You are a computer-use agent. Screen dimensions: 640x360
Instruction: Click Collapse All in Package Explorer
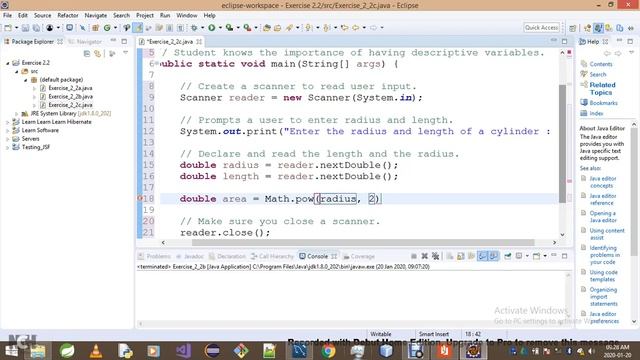click(87, 53)
